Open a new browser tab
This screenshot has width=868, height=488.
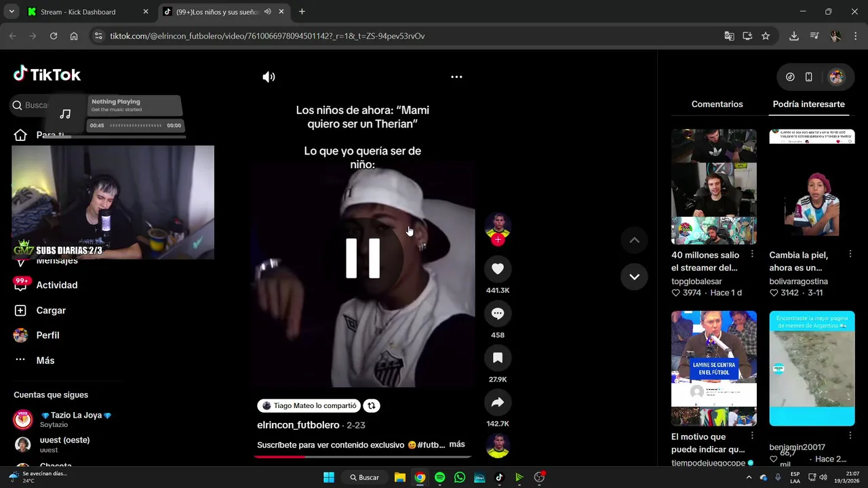[x=302, y=12]
